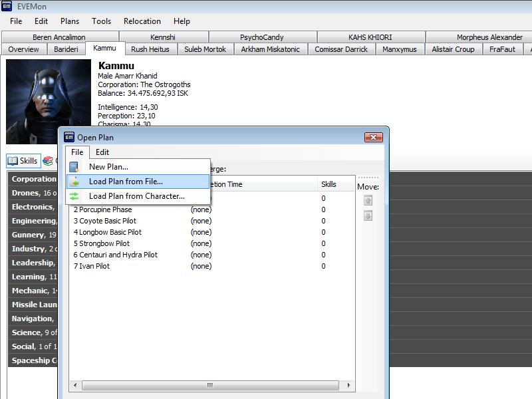This screenshot has width=532, height=399.
Task: Open the Tools menu
Action: coord(102,21)
